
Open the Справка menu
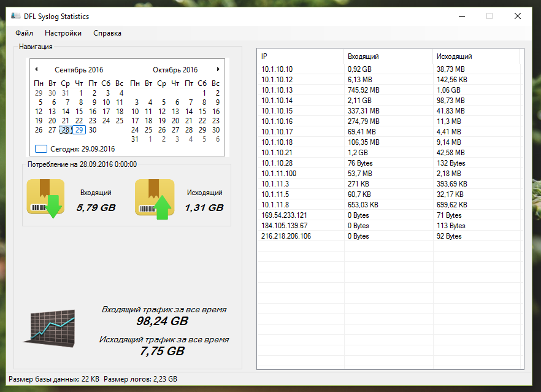click(107, 33)
